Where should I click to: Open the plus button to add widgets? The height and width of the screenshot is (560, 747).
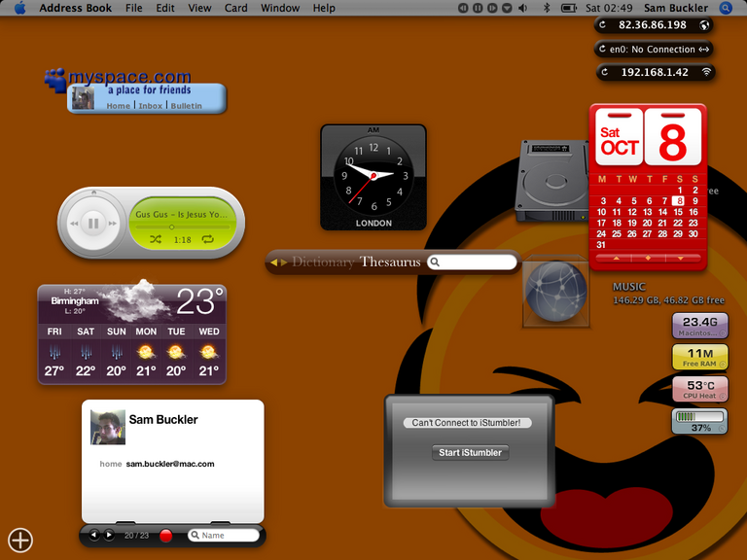(20, 541)
